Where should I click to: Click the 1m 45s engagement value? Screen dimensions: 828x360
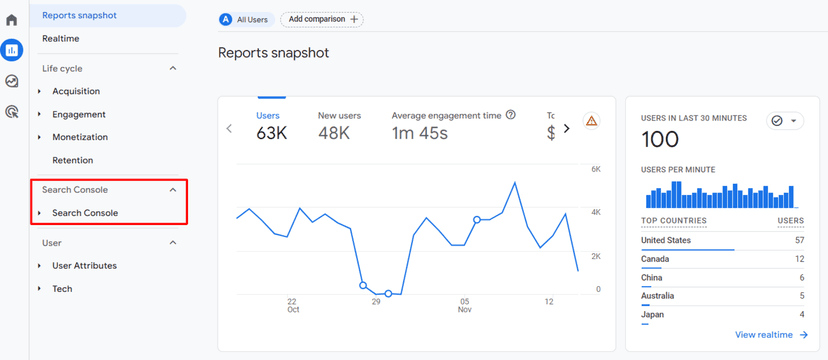click(420, 134)
